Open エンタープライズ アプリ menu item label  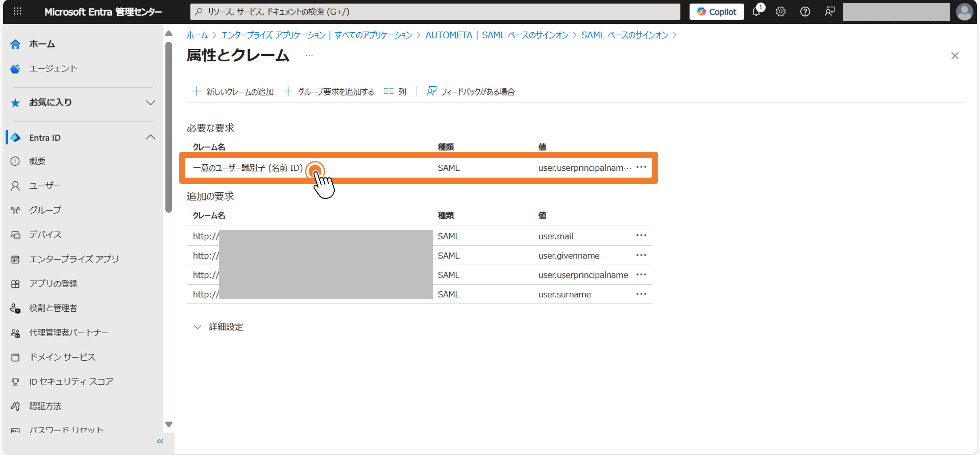74,259
